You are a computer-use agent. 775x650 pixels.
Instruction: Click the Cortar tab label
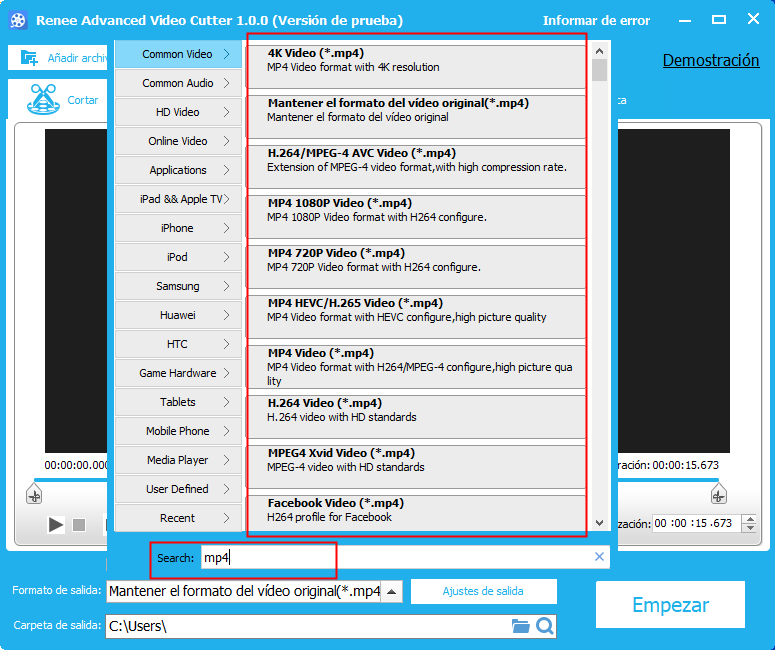[83, 100]
